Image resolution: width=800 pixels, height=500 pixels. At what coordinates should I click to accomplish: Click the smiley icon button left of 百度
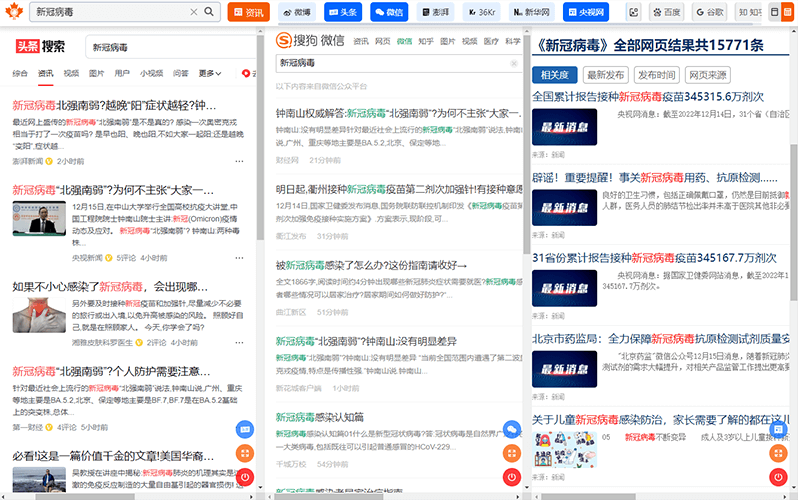pos(634,12)
